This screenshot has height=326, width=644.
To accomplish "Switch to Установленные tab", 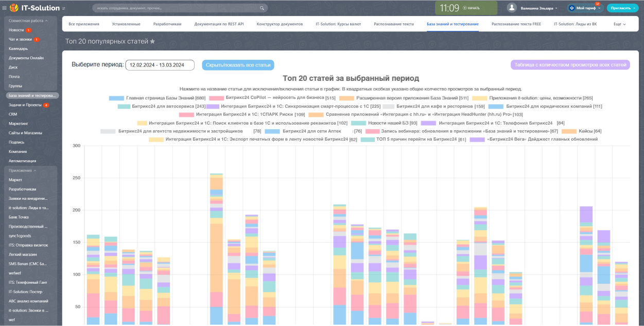I will pos(126,24).
